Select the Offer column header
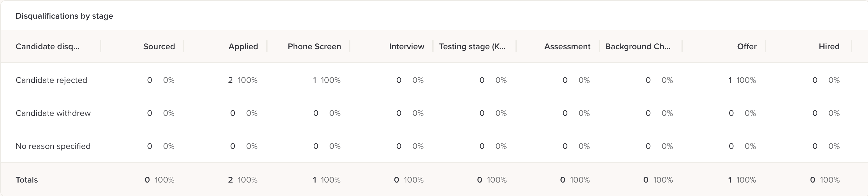 coord(747,46)
